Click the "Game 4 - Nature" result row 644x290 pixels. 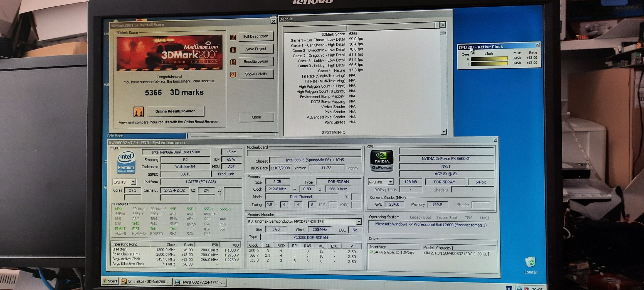point(340,70)
